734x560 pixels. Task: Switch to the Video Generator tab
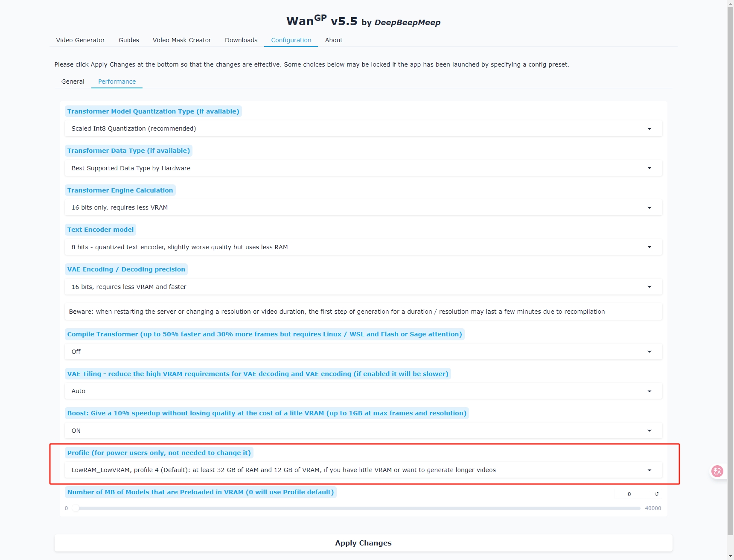click(80, 40)
